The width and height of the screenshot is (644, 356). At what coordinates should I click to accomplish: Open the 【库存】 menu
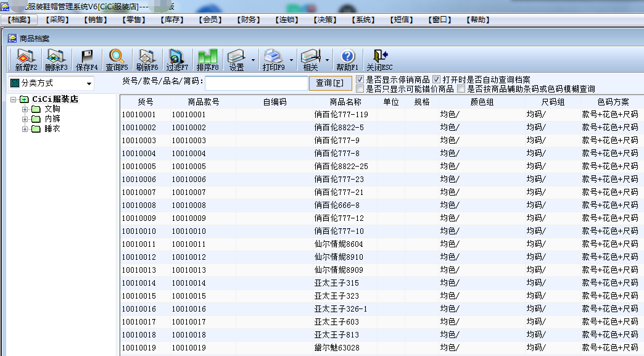pyautogui.click(x=171, y=20)
